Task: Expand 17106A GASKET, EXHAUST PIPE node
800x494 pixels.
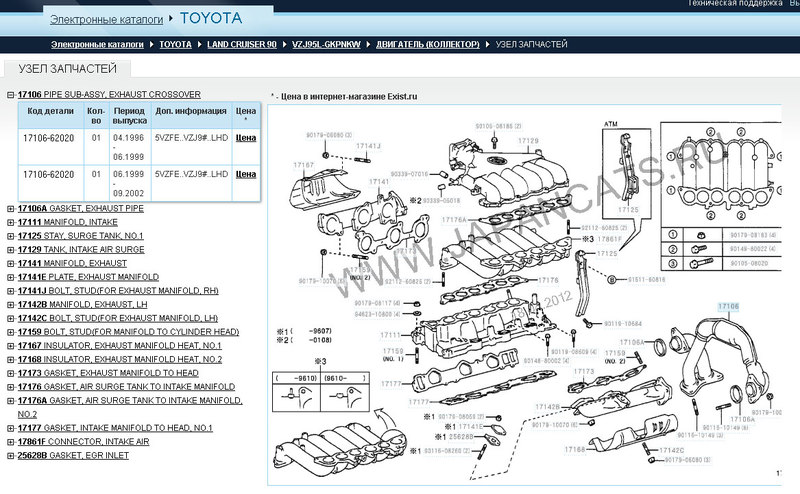Action: click(x=11, y=209)
